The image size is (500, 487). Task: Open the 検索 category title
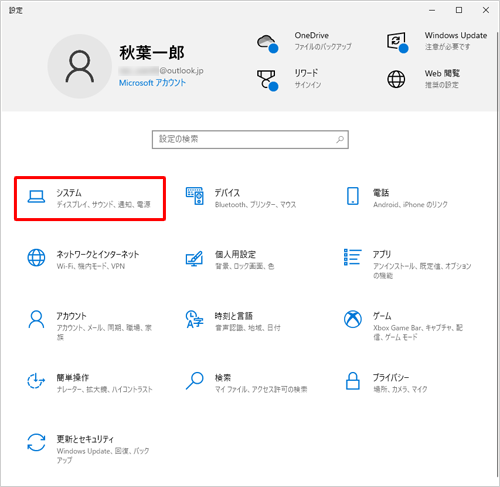tap(223, 378)
